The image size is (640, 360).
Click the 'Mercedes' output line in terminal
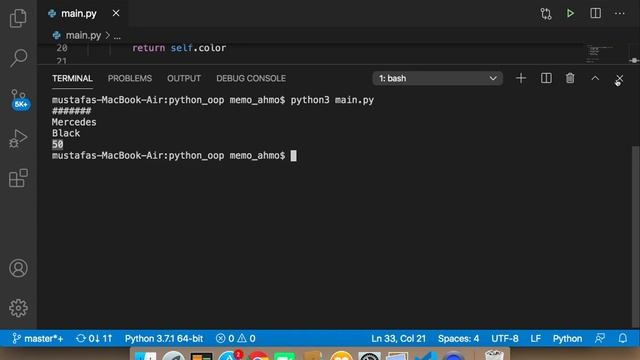coord(74,122)
